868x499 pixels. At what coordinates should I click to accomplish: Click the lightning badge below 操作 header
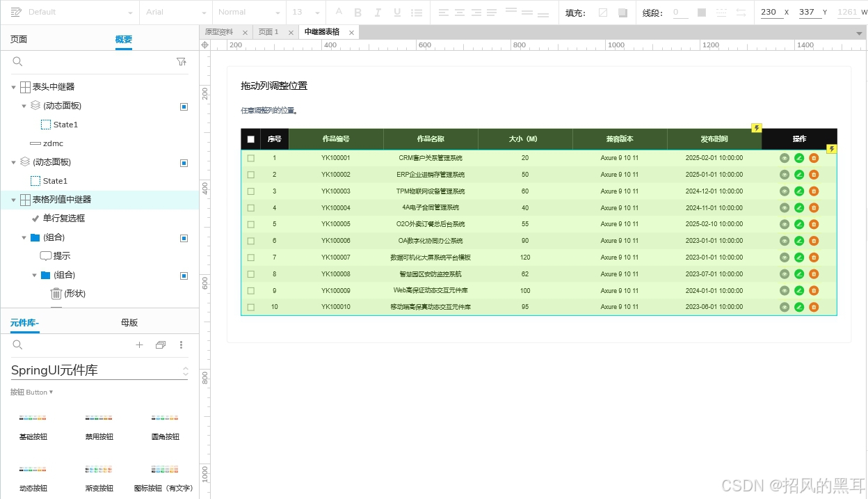[831, 149]
